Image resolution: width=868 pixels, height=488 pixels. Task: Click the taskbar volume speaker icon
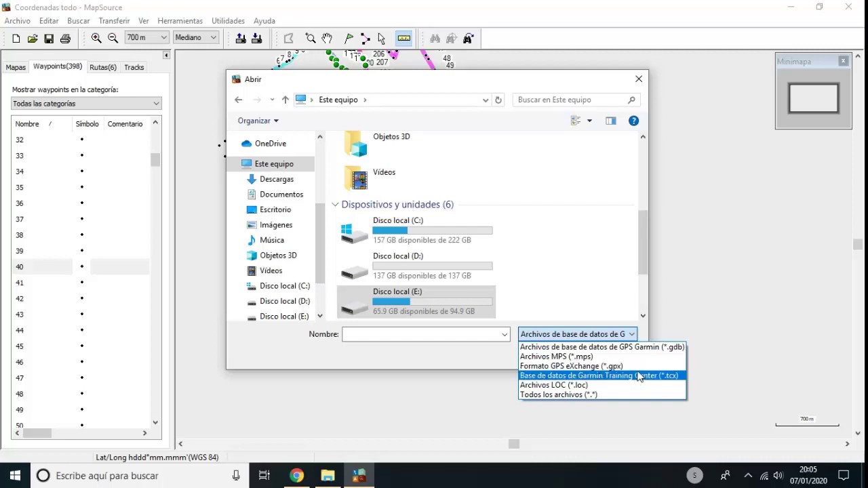(x=778, y=476)
